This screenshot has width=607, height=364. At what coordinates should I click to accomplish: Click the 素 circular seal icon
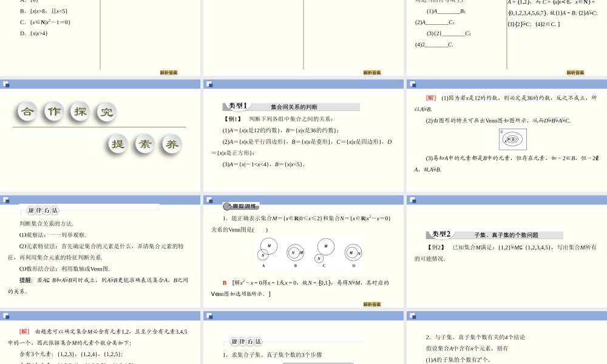(x=144, y=144)
